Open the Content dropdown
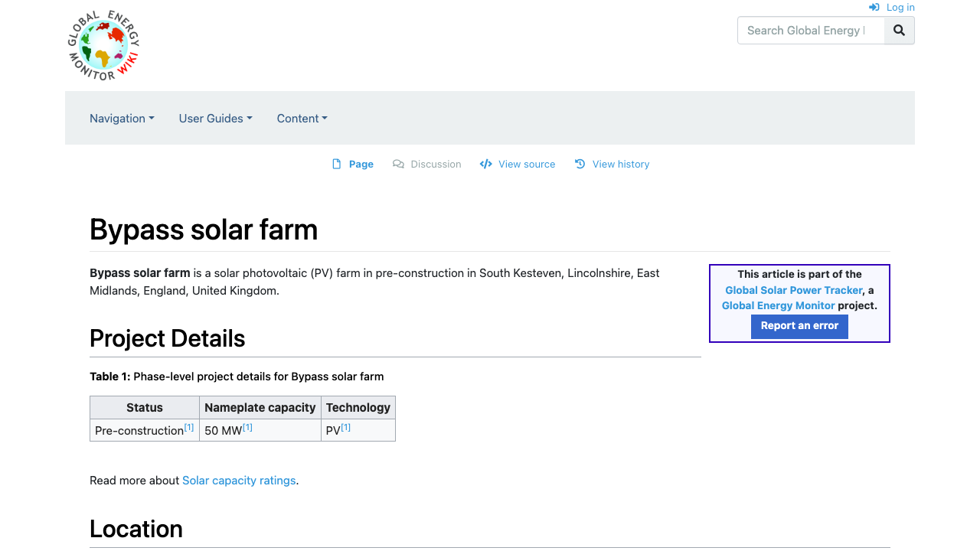This screenshot has height=551, width=980. pyautogui.click(x=302, y=119)
